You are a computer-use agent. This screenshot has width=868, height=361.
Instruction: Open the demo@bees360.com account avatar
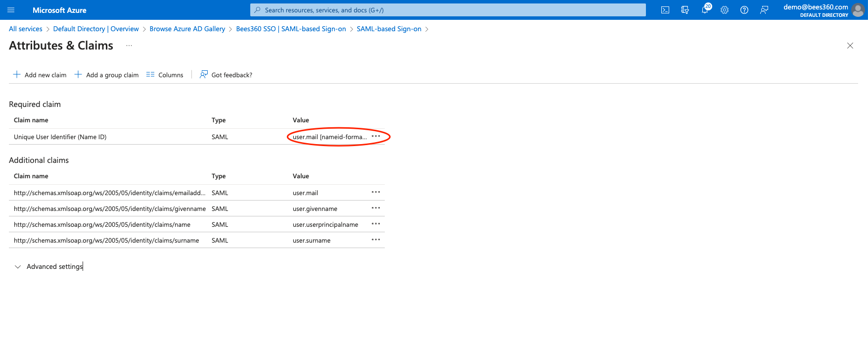coord(858,10)
